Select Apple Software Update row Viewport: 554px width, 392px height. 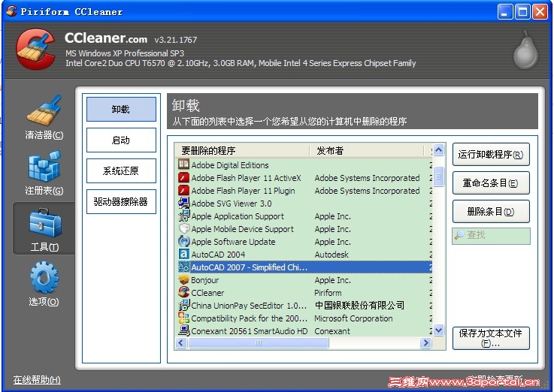point(304,241)
